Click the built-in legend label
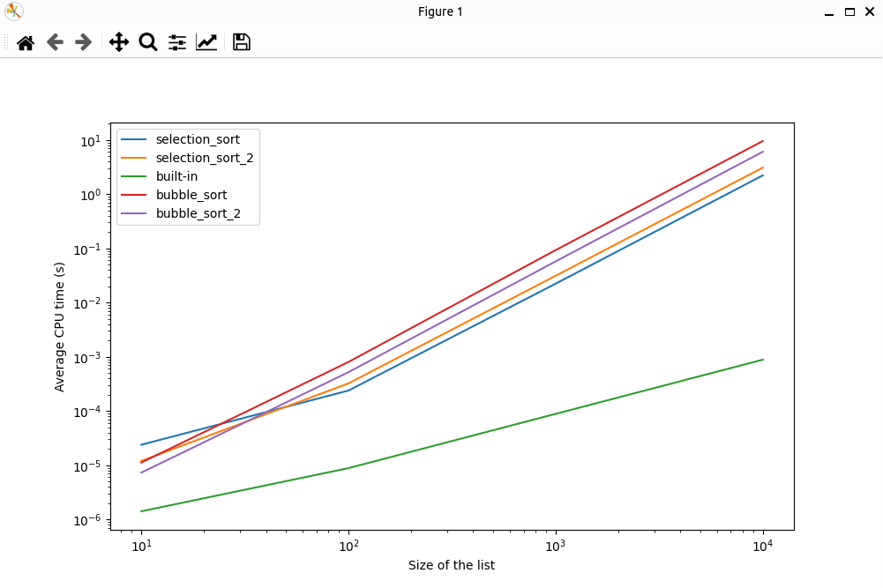 click(x=176, y=176)
